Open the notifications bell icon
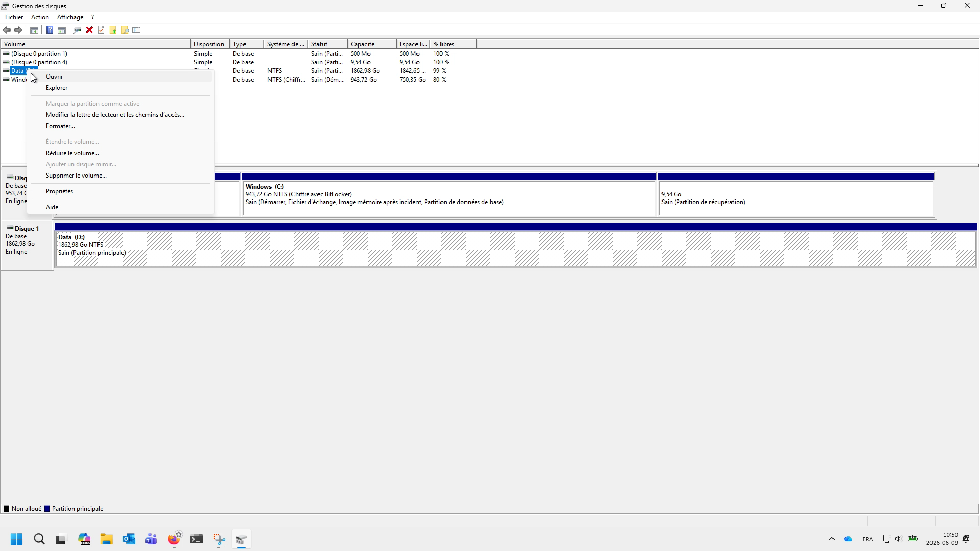Image resolution: width=980 pixels, height=551 pixels. coord(966,539)
